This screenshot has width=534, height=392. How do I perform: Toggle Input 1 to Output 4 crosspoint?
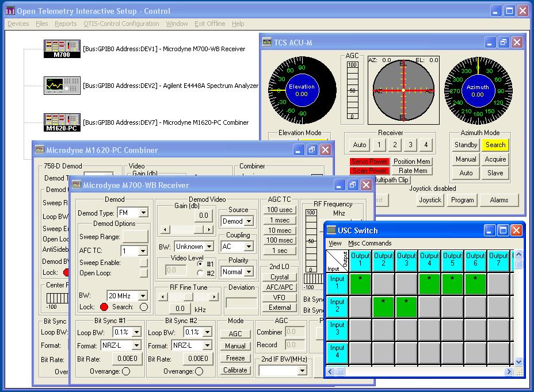429,283
